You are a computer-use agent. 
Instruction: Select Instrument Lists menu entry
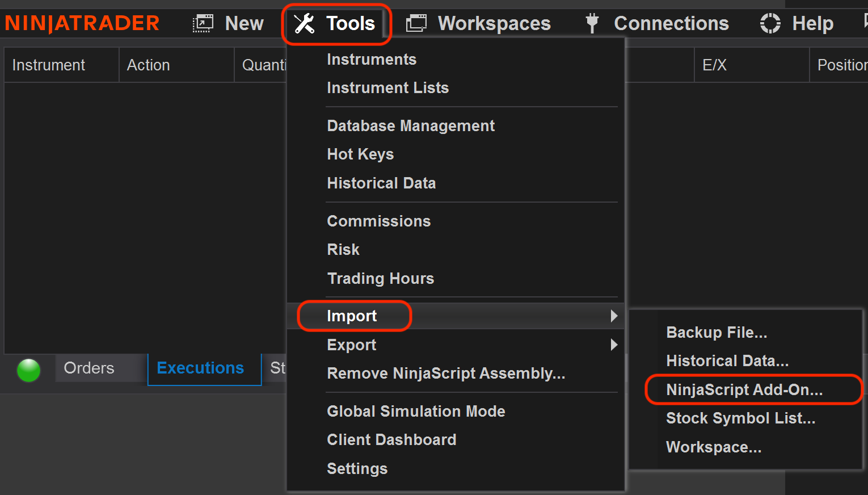point(387,87)
